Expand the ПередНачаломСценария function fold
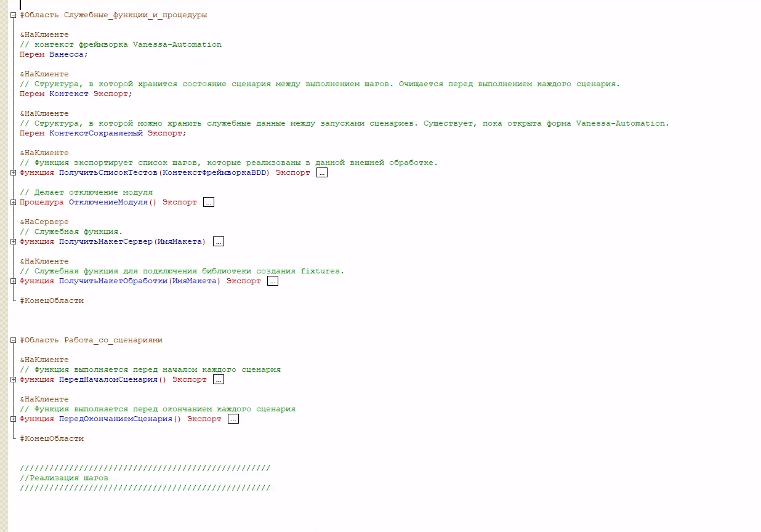Viewport: 761px width, 532px height. (13, 380)
